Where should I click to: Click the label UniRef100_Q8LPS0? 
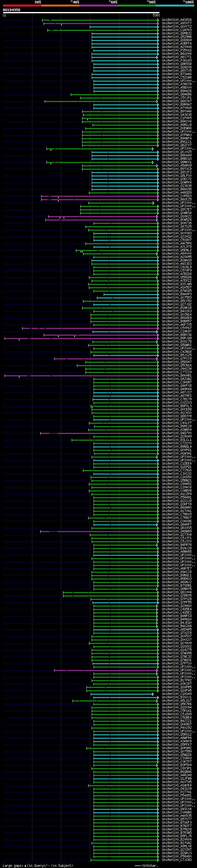pyautogui.click(x=176, y=176)
